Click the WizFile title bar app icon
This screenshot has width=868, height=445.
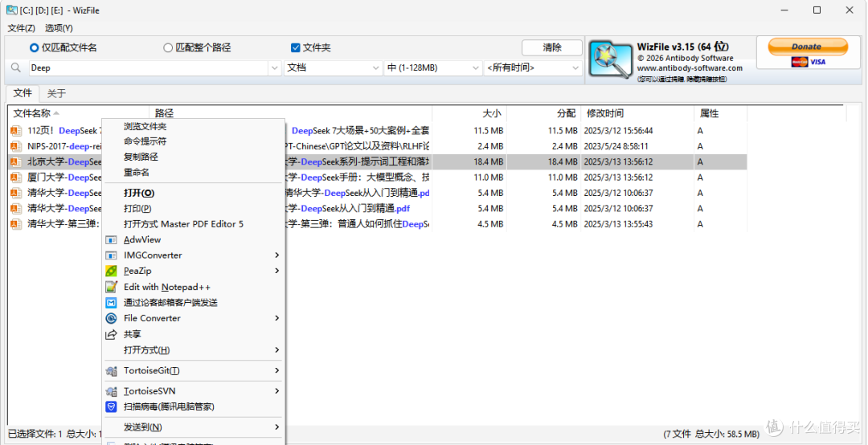11,10
